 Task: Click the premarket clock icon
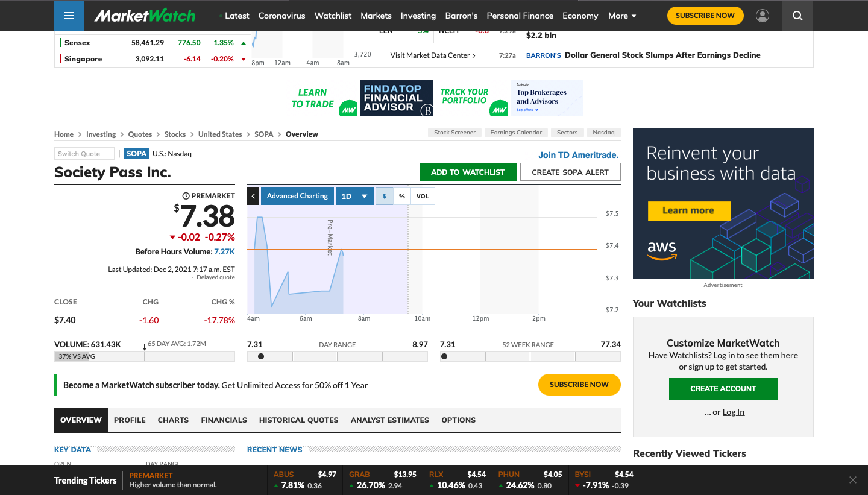tap(186, 196)
